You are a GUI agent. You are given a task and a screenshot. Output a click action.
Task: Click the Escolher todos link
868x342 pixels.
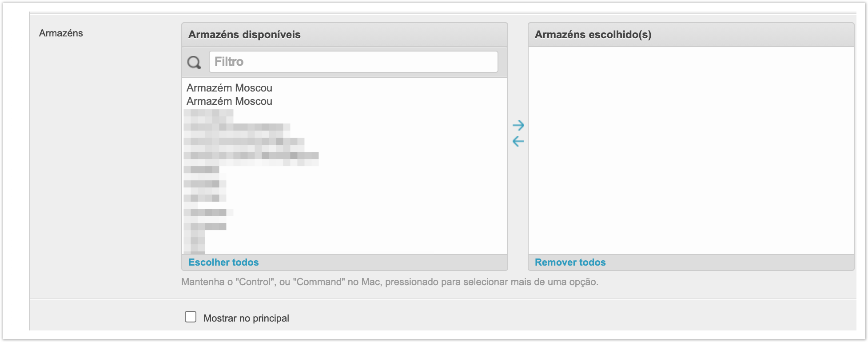223,262
